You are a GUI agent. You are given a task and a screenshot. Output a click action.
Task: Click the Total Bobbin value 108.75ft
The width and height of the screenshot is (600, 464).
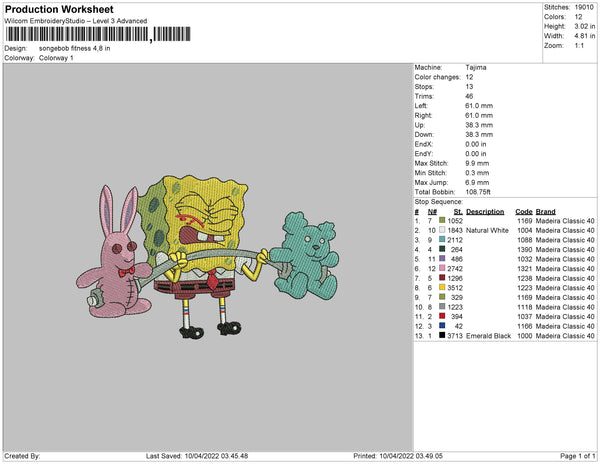click(478, 192)
